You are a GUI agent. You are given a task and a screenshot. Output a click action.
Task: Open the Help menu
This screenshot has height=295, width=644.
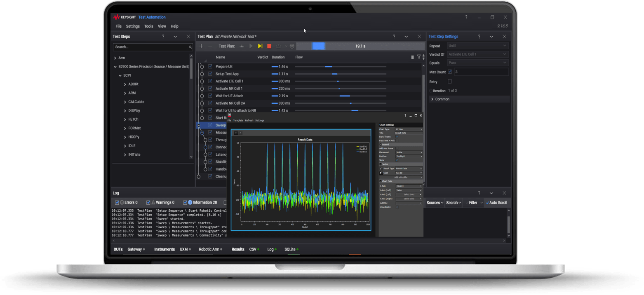(175, 26)
